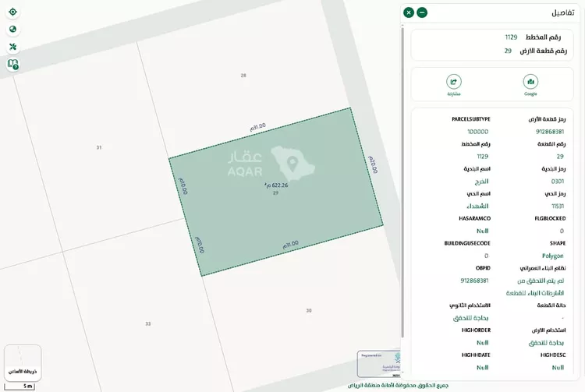Select parcel number 30 on map
This screenshot has width=585, height=392.
click(309, 310)
